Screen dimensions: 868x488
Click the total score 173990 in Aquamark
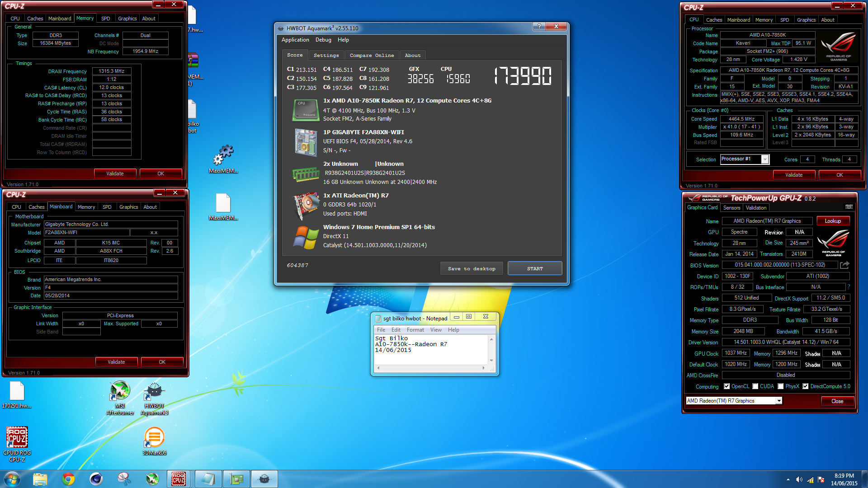click(x=523, y=76)
